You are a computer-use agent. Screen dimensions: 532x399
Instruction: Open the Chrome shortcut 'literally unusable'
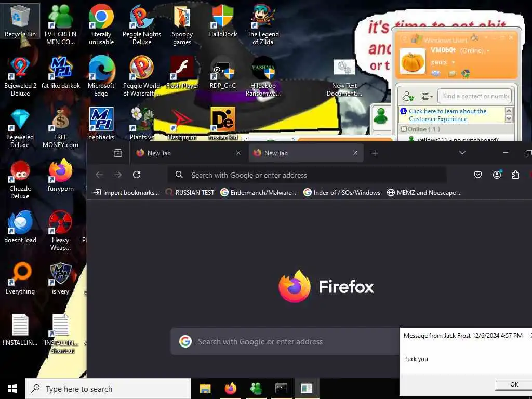(101, 24)
